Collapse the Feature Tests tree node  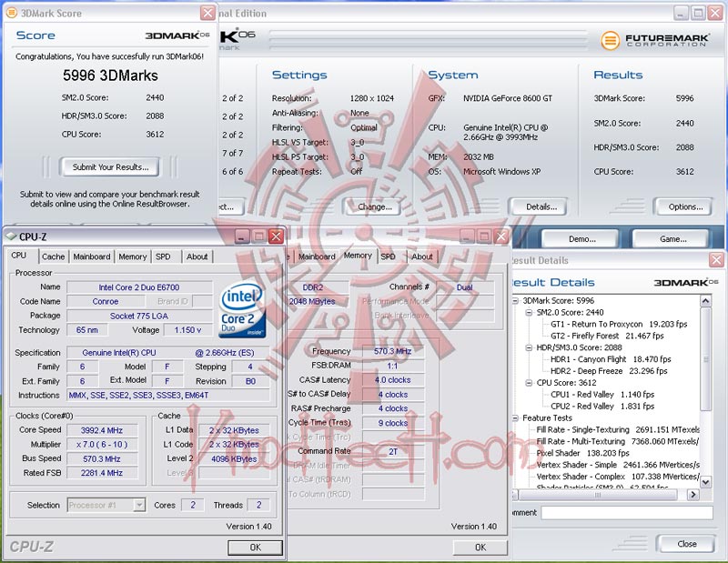[x=515, y=418]
